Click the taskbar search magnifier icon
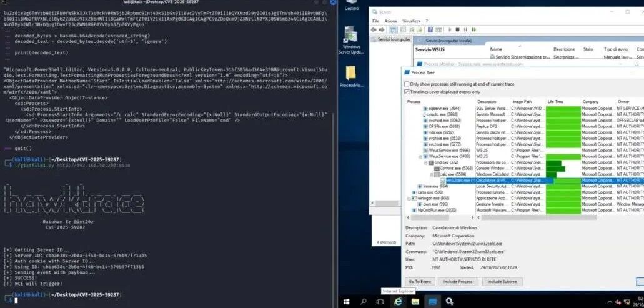The height and width of the screenshot is (308, 644). point(364,301)
